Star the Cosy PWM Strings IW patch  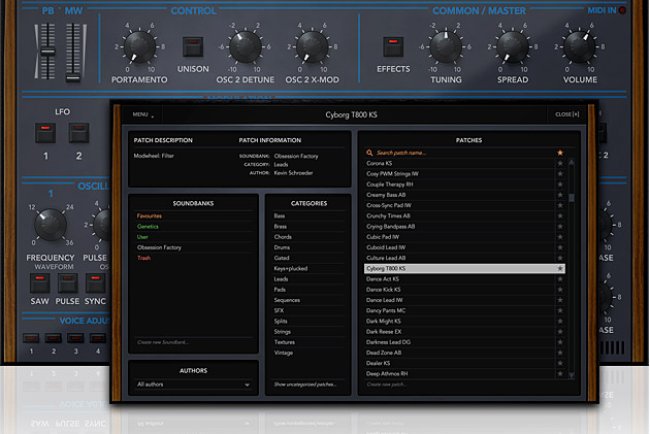(560, 174)
